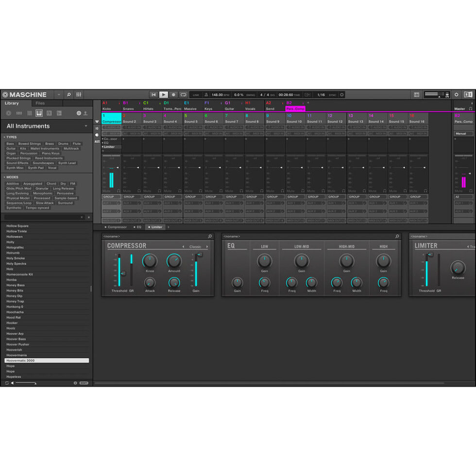This screenshot has height=476, width=476.
Task: Toggle audio engine power button
Action: click(456, 95)
